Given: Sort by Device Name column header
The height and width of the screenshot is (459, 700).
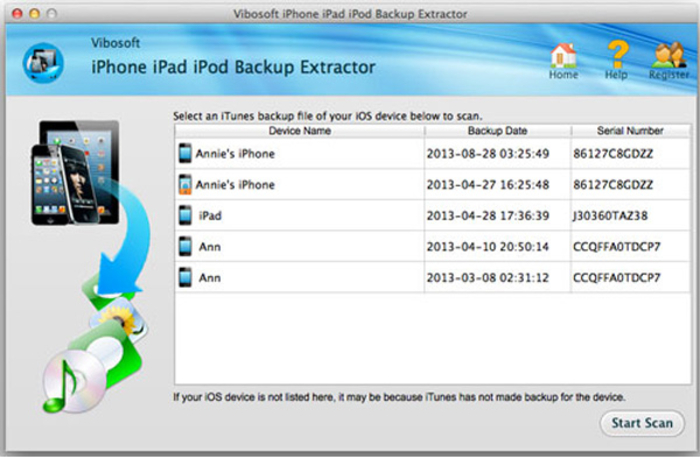Looking at the screenshot, I should click(300, 131).
